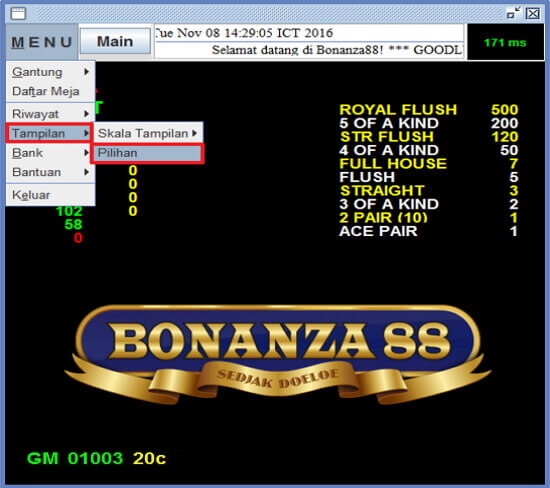This screenshot has width=550, height=488.
Task: Click the restore window icon
Action: (x=513, y=13)
